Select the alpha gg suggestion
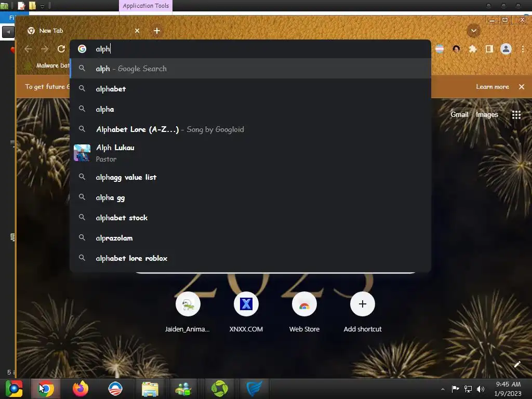532x399 pixels. (x=250, y=197)
